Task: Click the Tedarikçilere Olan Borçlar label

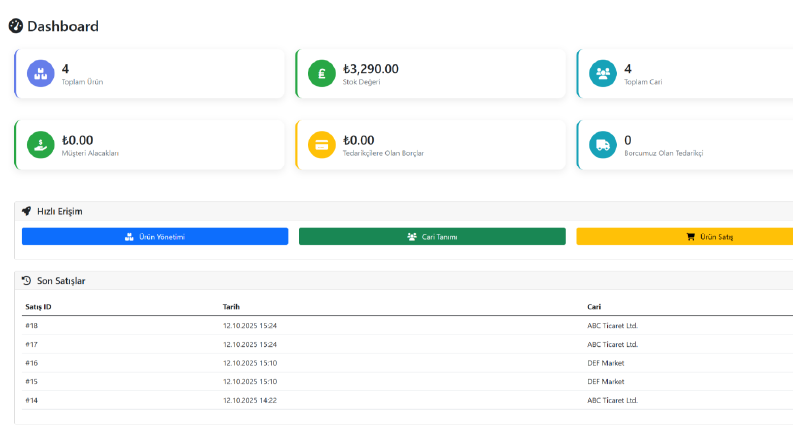Action: [383, 153]
